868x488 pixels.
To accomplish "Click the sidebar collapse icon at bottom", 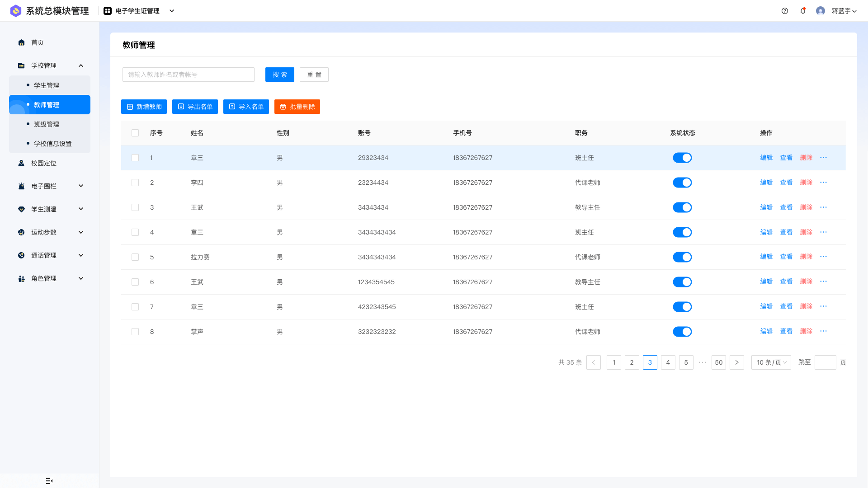I will [49, 481].
